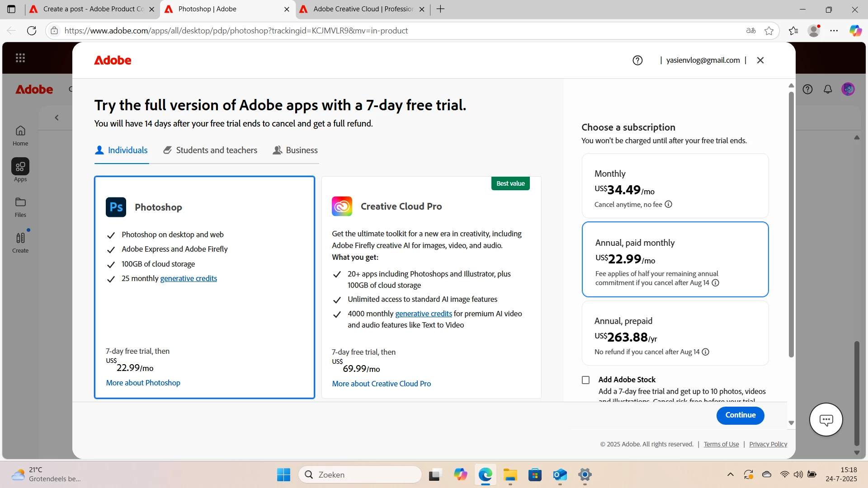Select the Monthly US$34.49 plan option

coord(675,186)
